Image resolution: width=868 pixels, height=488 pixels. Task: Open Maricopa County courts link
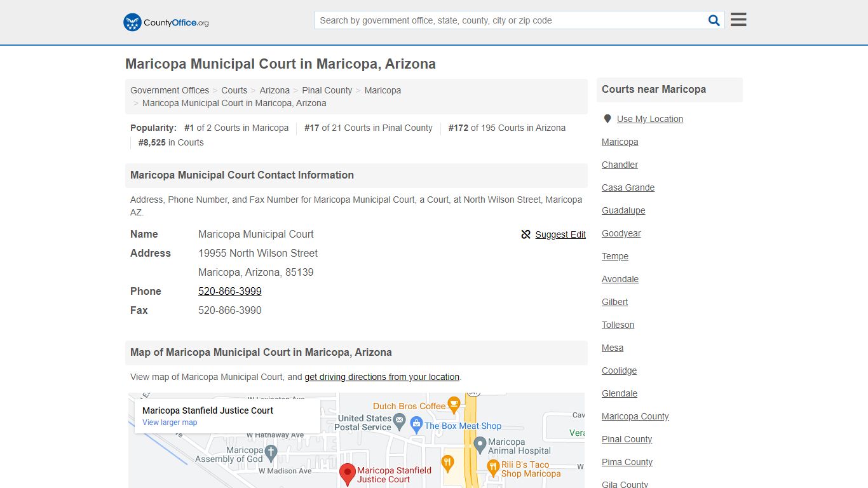point(635,416)
